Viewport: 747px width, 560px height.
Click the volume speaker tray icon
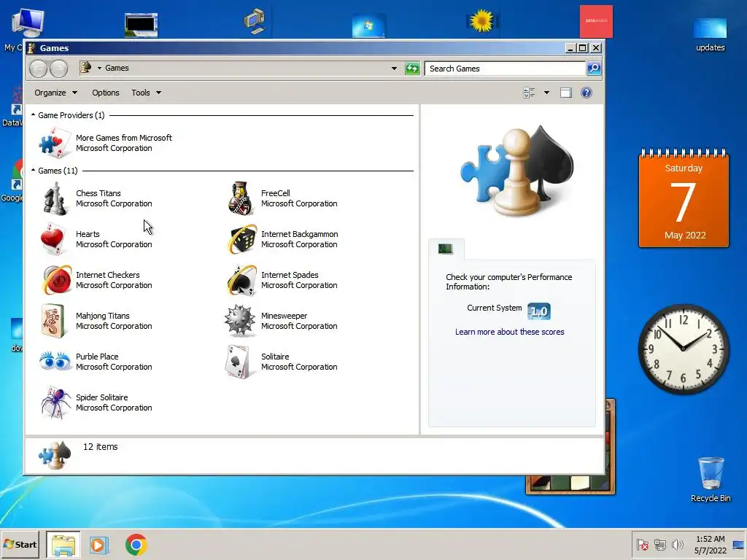click(677, 544)
